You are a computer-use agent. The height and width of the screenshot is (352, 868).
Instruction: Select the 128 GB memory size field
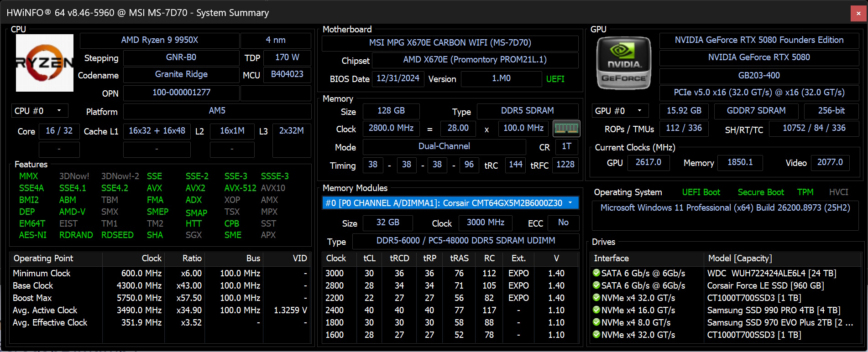tap(391, 111)
